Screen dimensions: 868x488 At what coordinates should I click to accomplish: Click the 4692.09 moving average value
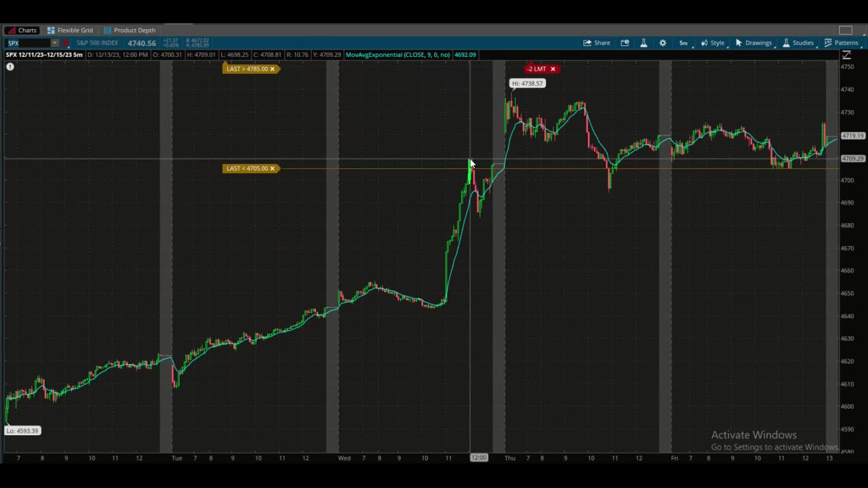coord(465,54)
